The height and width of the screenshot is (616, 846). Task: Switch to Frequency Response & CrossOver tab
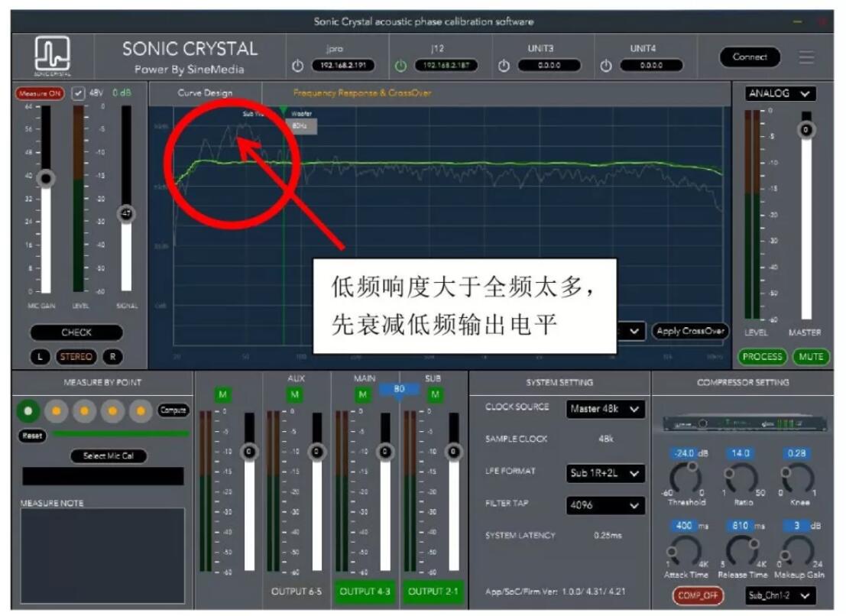coord(362,92)
